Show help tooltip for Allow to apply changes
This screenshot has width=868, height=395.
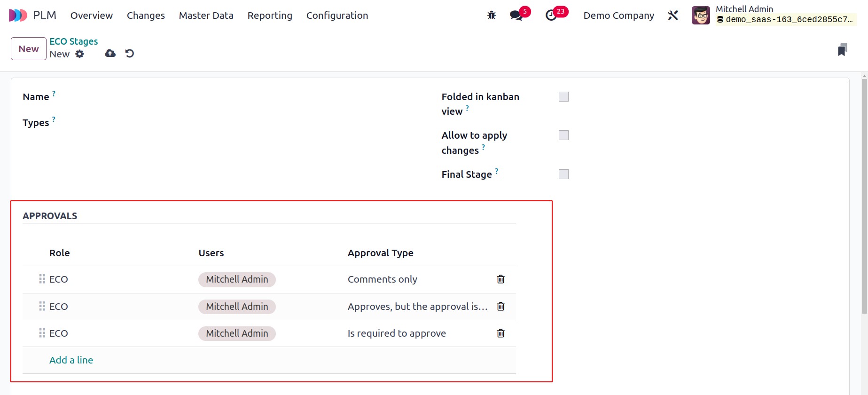tap(483, 147)
